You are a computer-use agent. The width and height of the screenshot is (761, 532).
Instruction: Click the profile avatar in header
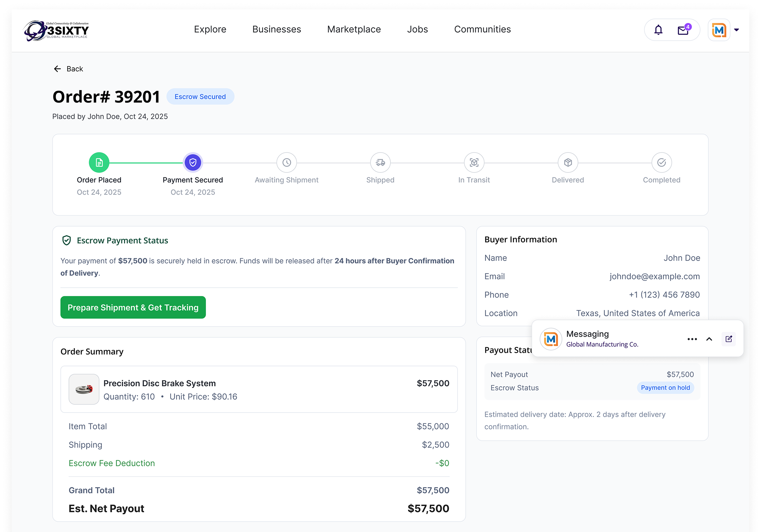[x=719, y=30]
